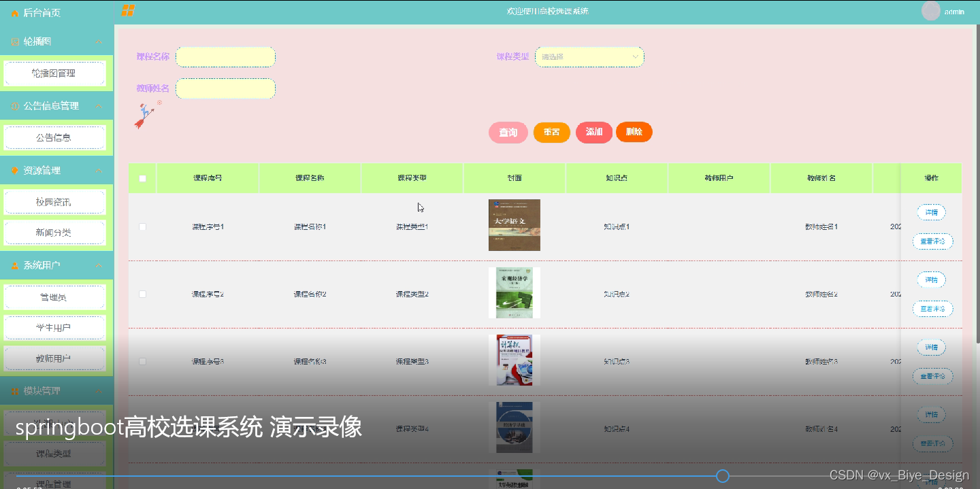Collapse the 系统用户 group chevron
980x489 pixels.
tap(99, 265)
